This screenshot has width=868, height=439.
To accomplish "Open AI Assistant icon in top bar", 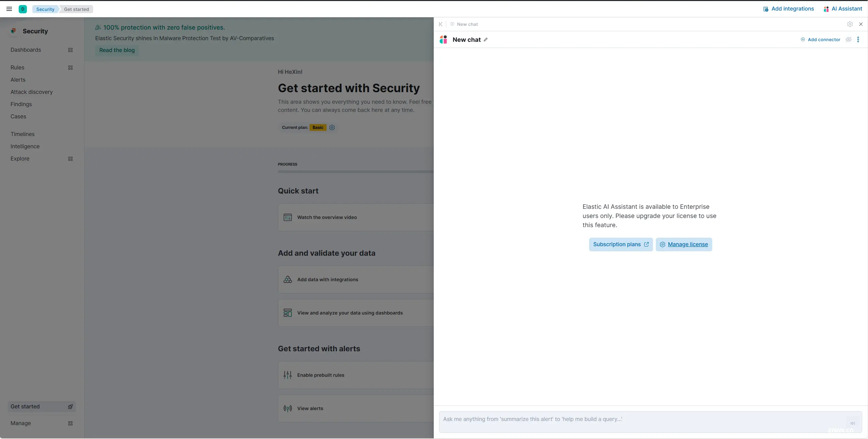I will [x=827, y=9].
